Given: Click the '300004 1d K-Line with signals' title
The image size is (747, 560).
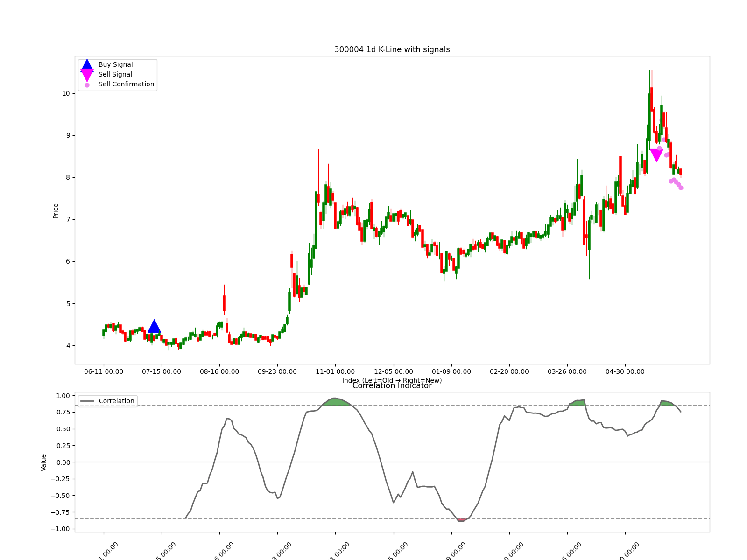Looking at the screenshot, I should pyautogui.click(x=392, y=49).
